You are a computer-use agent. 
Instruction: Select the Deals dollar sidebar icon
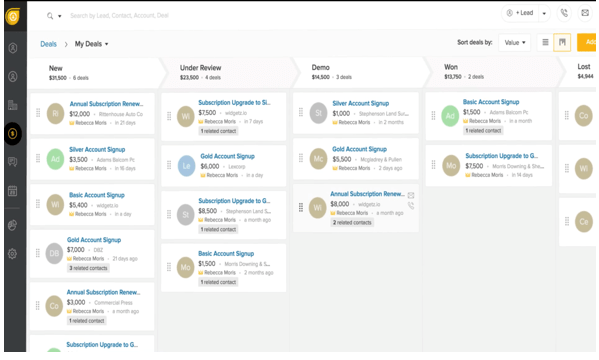[x=13, y=133]
